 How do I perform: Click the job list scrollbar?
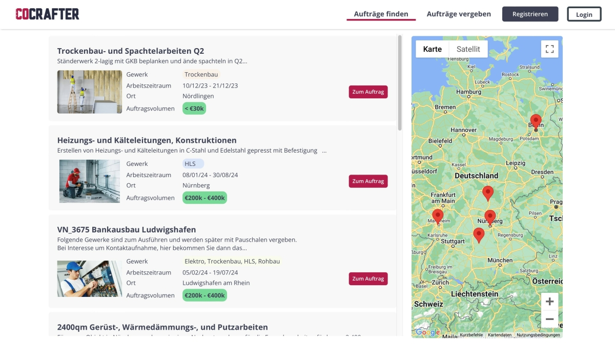click(400, 82)
